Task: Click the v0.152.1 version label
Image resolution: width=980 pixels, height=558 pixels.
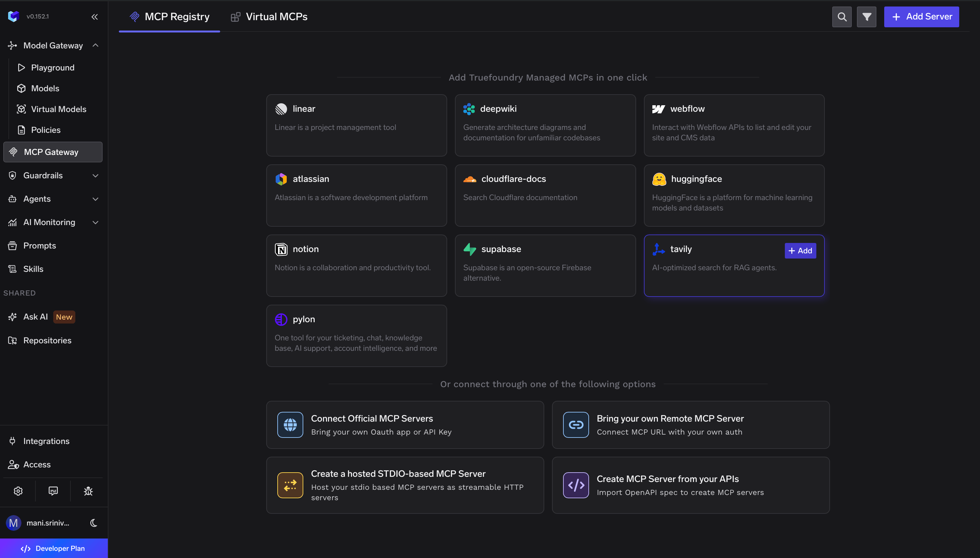Action: click(38, 17)
